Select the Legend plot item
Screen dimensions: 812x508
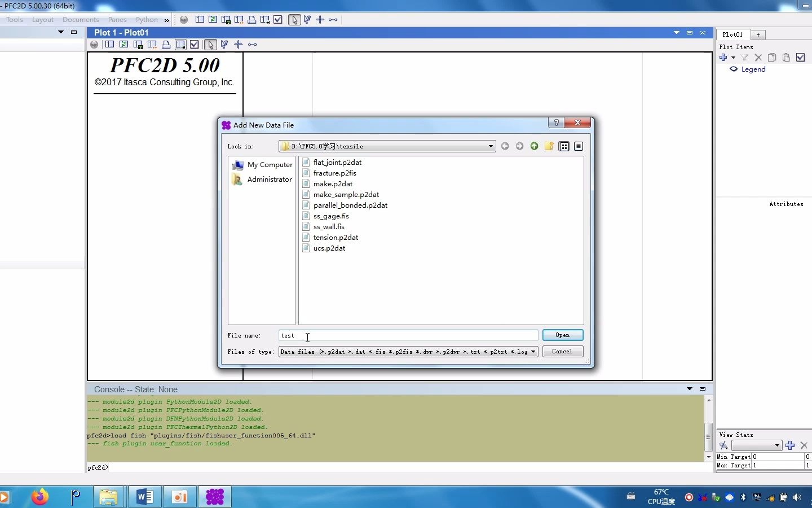pos(753,69)
